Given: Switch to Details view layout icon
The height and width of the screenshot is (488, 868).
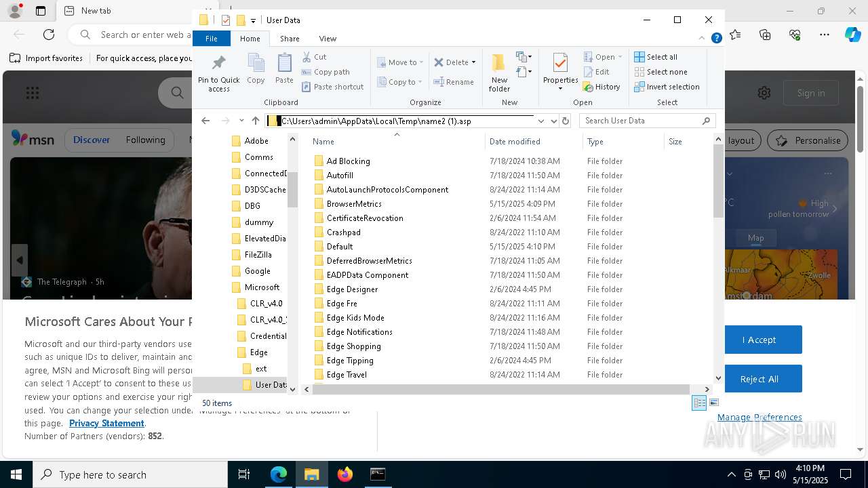Looking at the screenshot, I should pyautogui.click(x=699, y=403).
